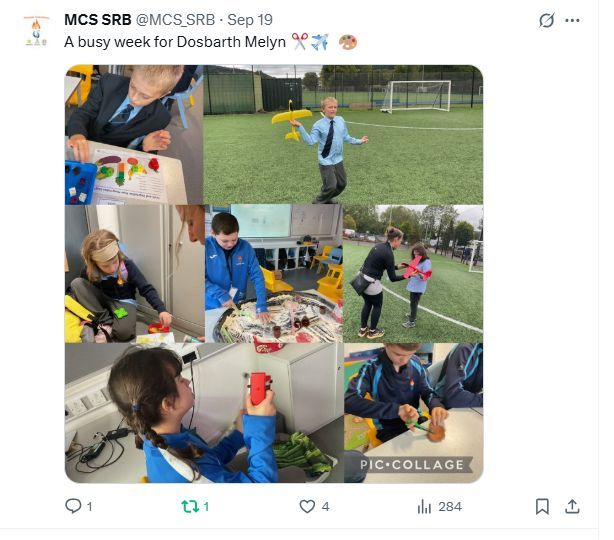
Task: Click the MCS SRB display name
Action: [97, 20]
